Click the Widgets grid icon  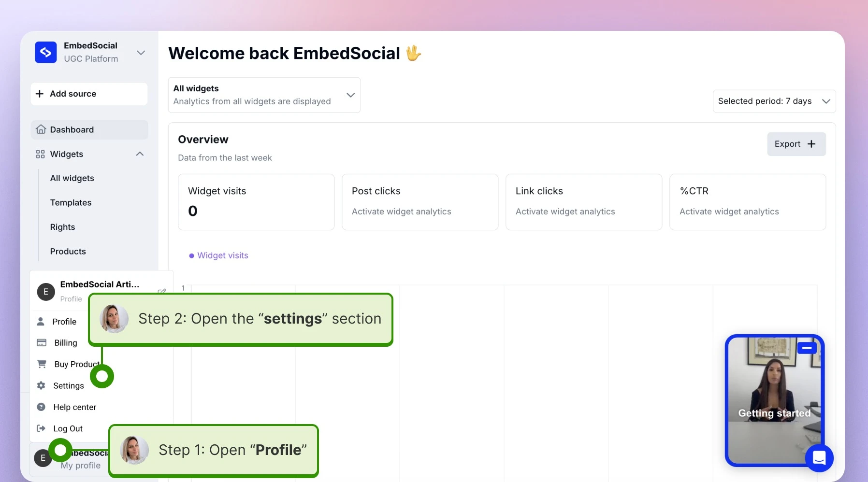40,154
